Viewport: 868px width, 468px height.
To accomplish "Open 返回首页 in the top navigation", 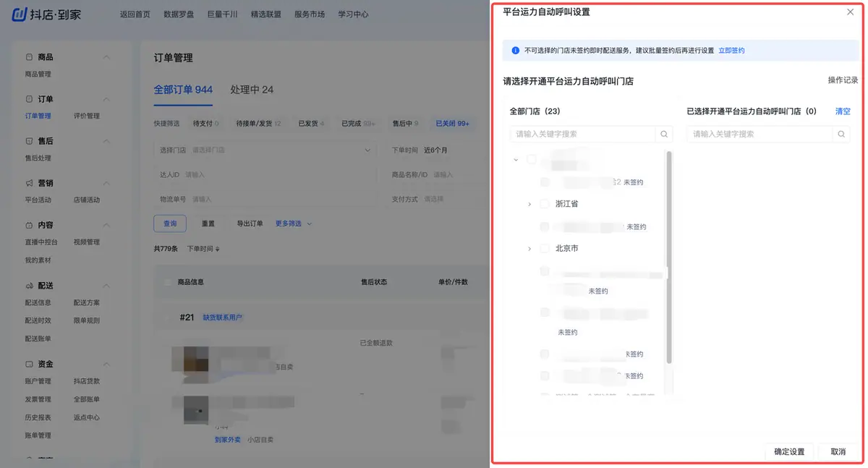I will click(x=135, y=14).
